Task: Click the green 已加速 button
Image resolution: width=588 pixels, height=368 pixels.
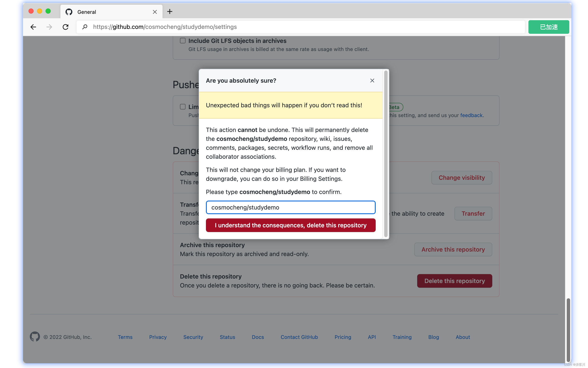Action: point(548,27)
